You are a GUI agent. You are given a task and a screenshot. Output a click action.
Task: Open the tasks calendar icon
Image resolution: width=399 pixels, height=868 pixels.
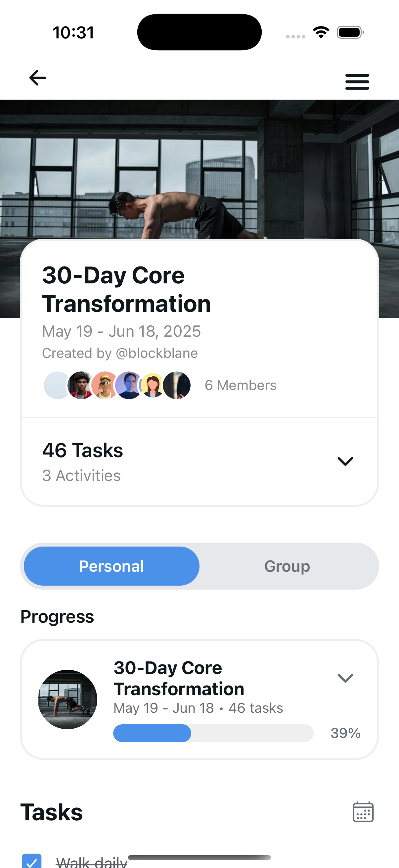[x=363, y=812]
